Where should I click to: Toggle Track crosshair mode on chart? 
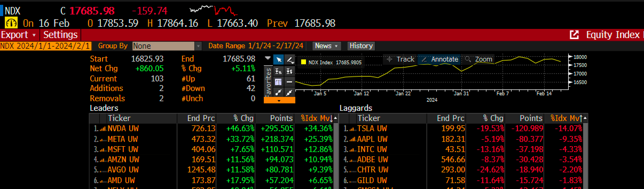point(400,59)
